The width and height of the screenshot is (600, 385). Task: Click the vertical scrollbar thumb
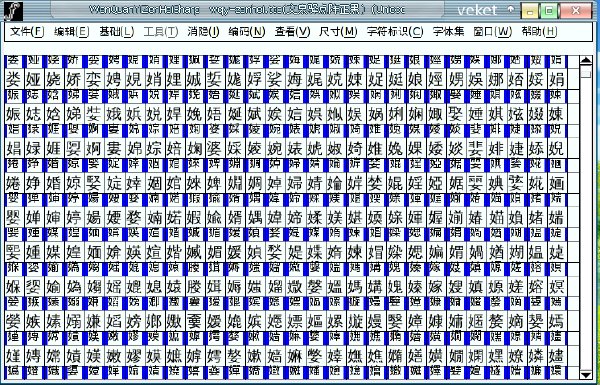pyautogui.click(x=586, y=73)
